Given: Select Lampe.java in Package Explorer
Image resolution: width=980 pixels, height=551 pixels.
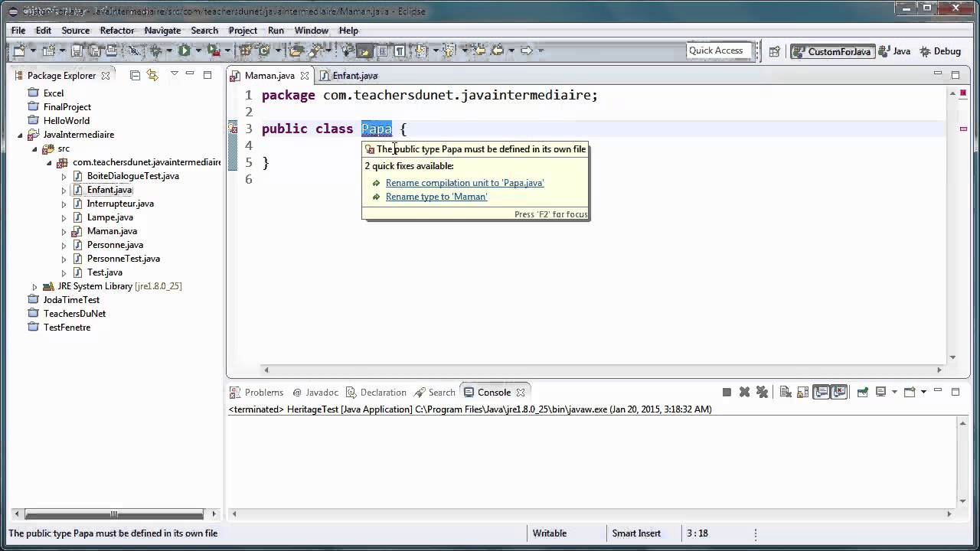Looking at the screenshot, I should [x=109, y=217].
